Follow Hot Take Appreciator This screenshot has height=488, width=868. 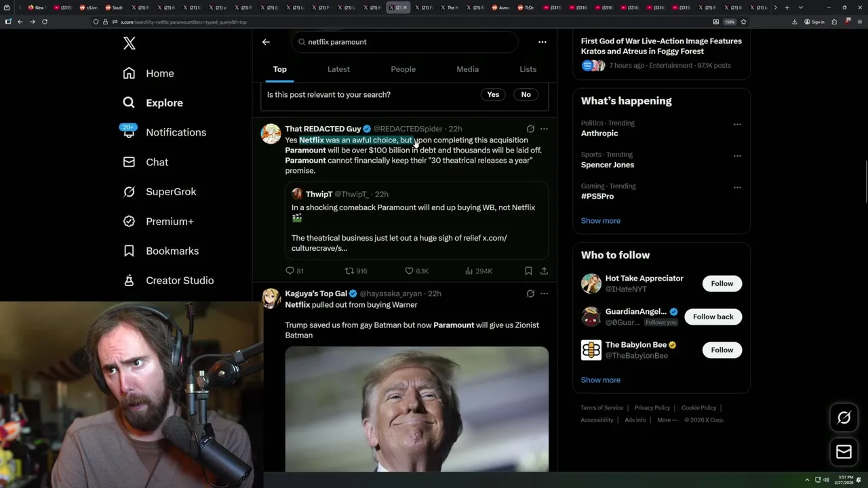pos(722,283)
